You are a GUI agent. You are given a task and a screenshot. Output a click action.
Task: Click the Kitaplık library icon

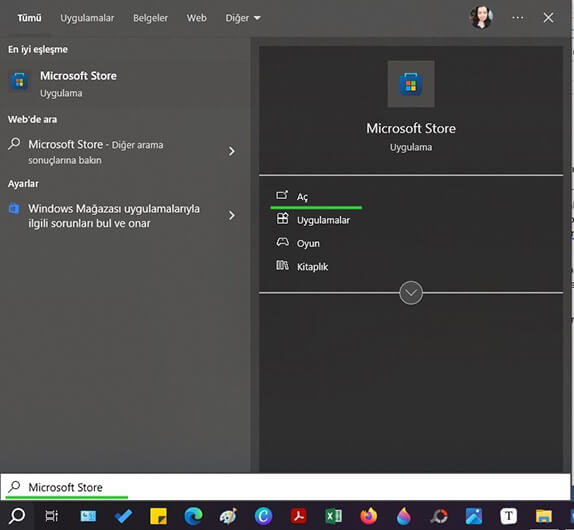pyautogui.click(x=282, y=265)
